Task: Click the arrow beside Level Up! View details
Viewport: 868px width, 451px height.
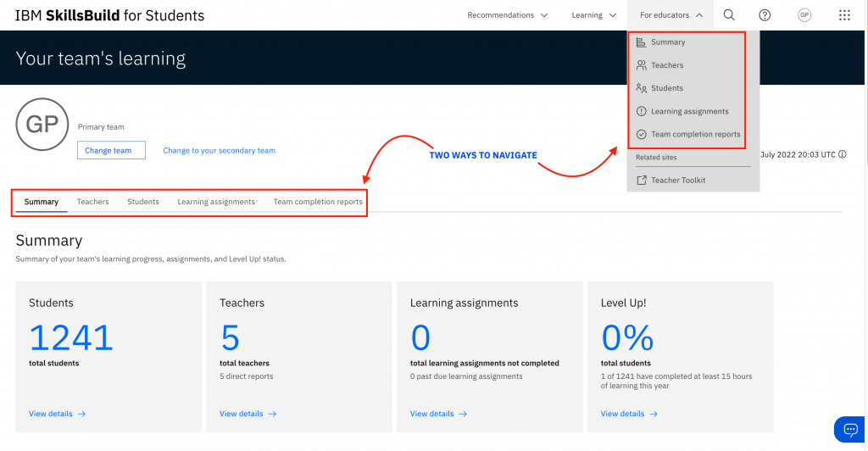Action: tap(654, 414)
